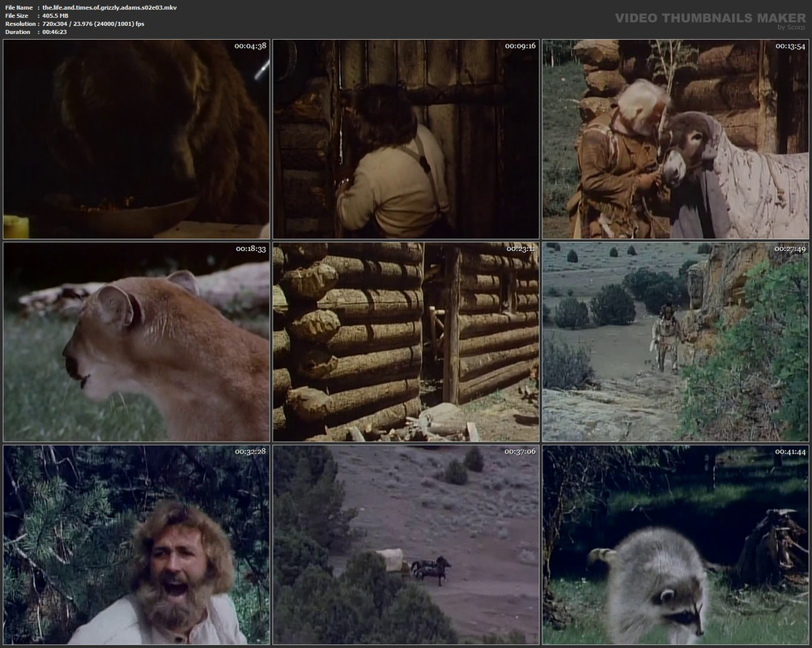812x648 pixels.
Task: Click timestamp 00:23:11 on the log cabin frame
Action: click(x=521, y=249)
